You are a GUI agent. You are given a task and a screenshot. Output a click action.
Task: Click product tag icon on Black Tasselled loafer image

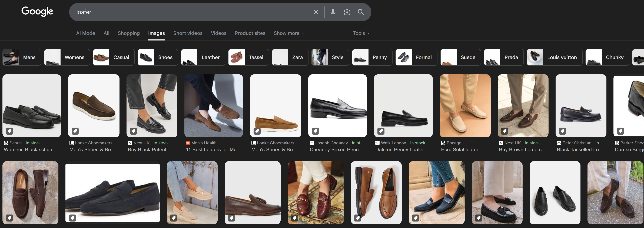pos(563,131)
